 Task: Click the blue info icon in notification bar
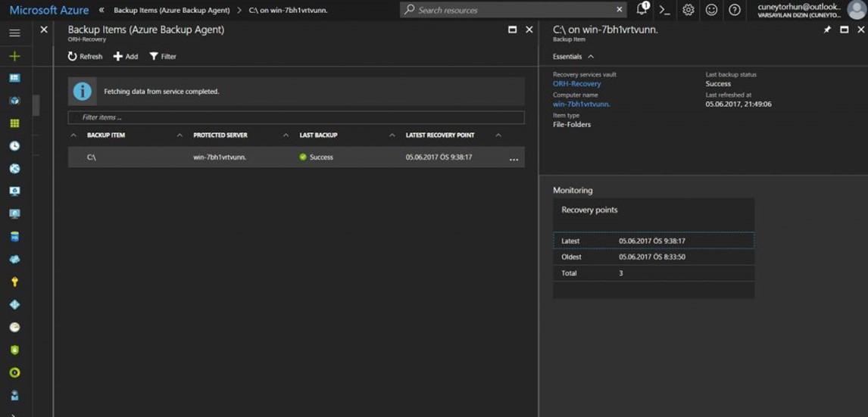pos(82,92)
